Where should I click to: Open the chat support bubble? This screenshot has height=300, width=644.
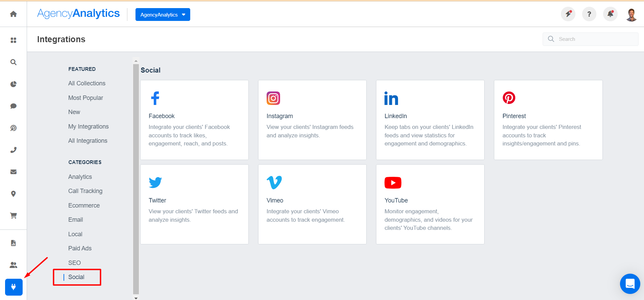[630, 284]
